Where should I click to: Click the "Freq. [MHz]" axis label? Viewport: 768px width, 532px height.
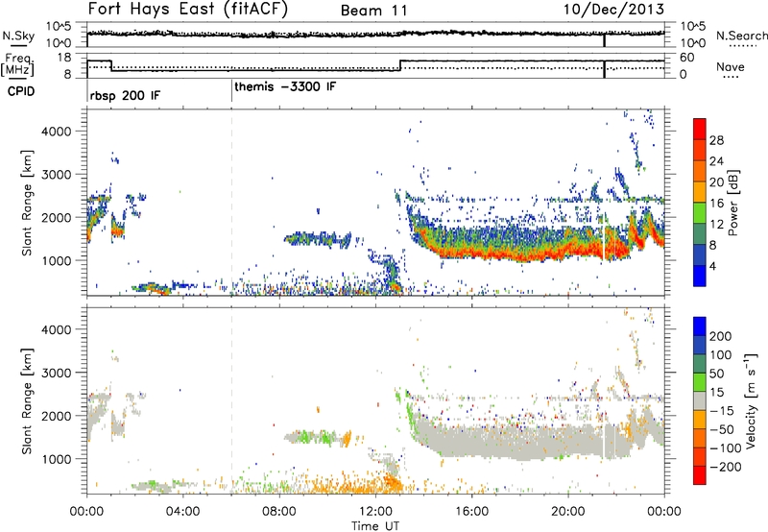click(x=18, y=65)
